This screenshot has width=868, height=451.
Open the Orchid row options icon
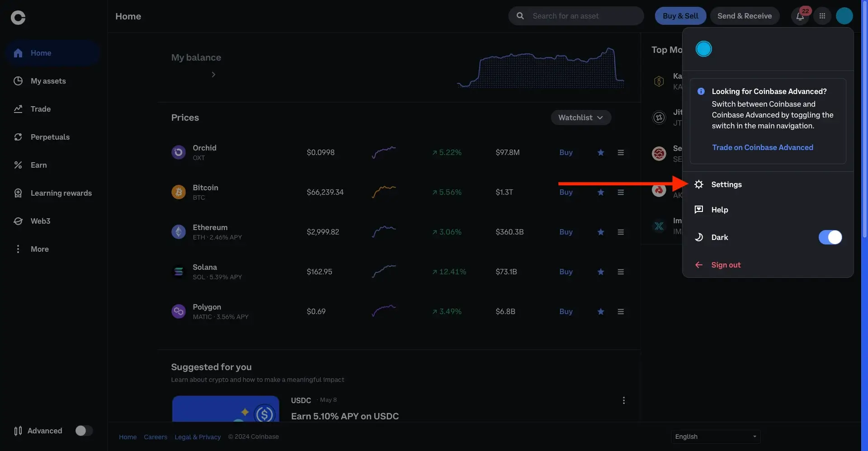tap(621, 153)
